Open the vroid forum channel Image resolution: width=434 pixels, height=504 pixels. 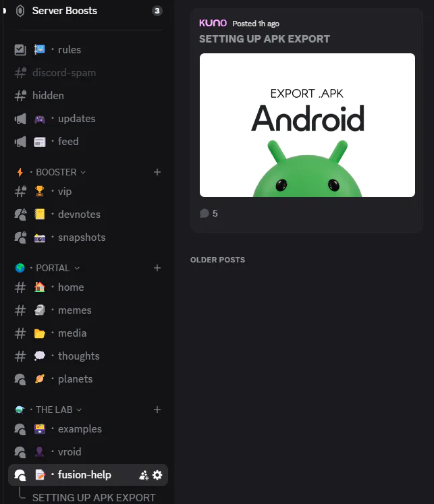pos(88,452)
